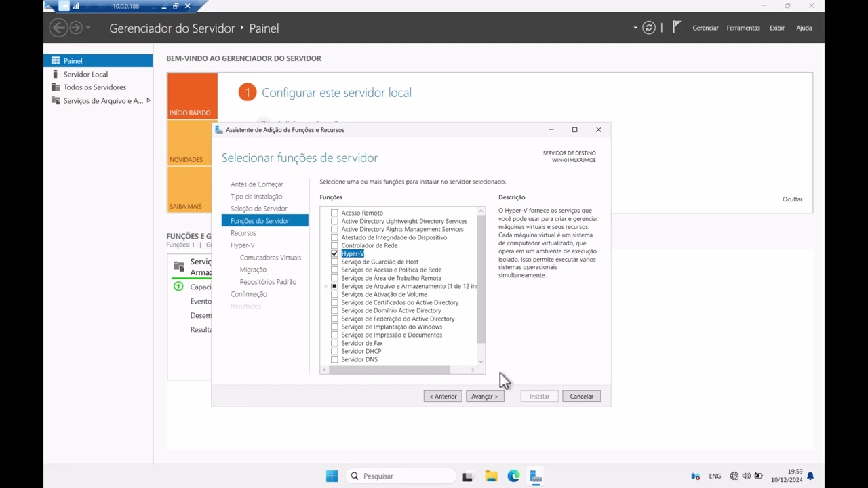Click the Painel dashboard icon in sidebar

coord(56,61)
